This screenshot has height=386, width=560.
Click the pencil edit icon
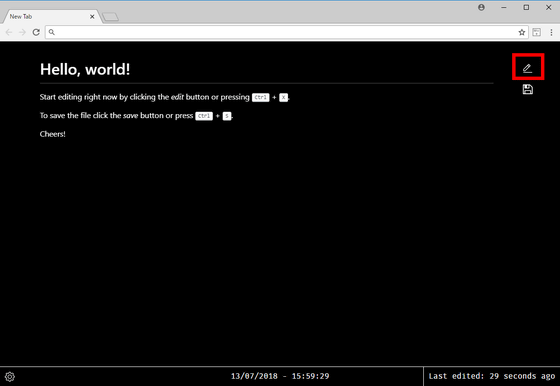pyautogui.click(x=528, y=68)
